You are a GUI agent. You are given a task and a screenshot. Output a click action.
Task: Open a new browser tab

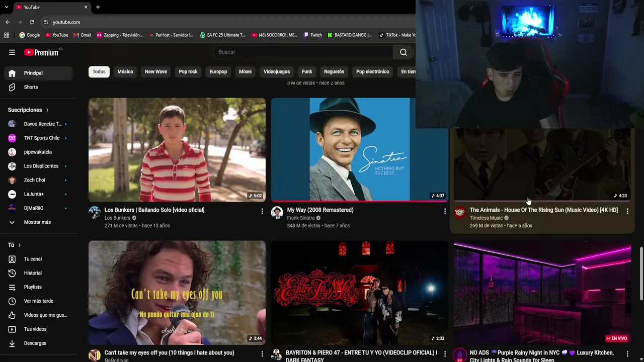pyautogui.click(x=98, y=7)
